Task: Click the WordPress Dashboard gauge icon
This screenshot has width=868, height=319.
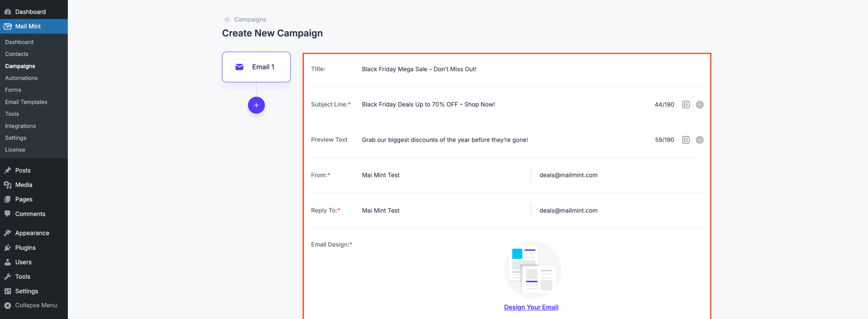Action: (x=8, y=12)
